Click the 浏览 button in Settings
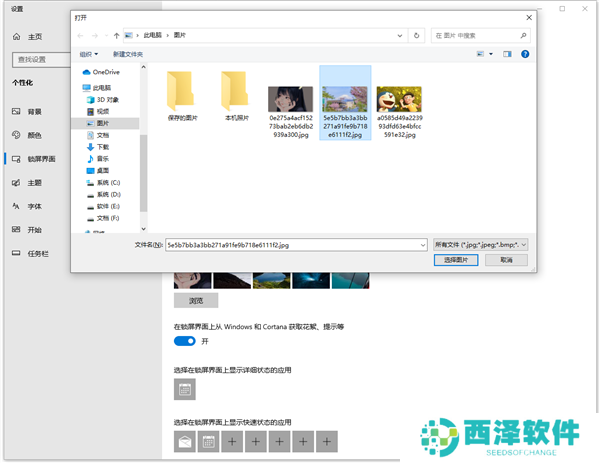Image resolution: width=600 pixels, height=463 pixels. [x=196, y=301]
